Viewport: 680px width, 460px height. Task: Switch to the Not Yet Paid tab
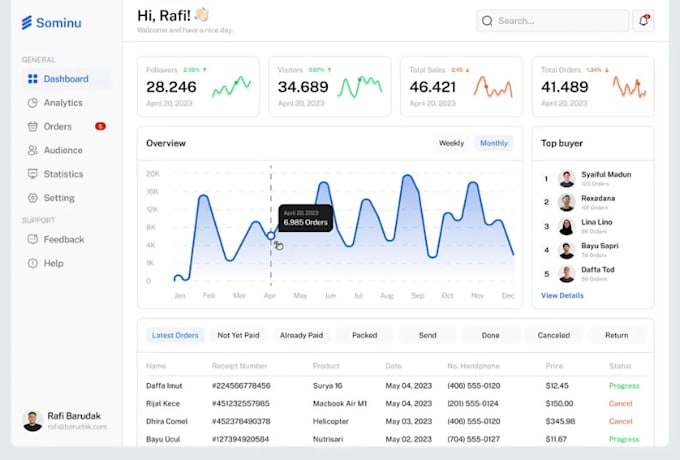coord(238,336)
